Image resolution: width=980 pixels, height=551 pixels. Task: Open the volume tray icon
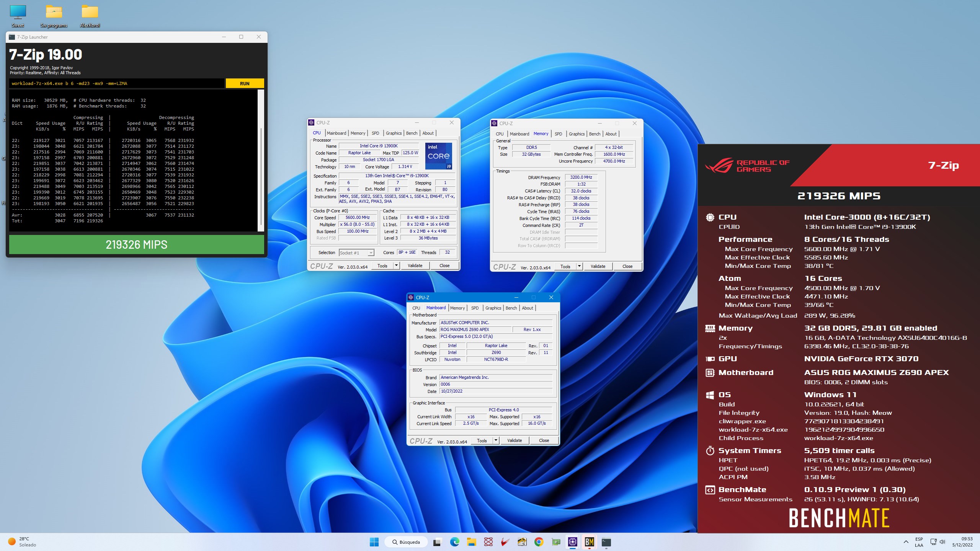942,542
